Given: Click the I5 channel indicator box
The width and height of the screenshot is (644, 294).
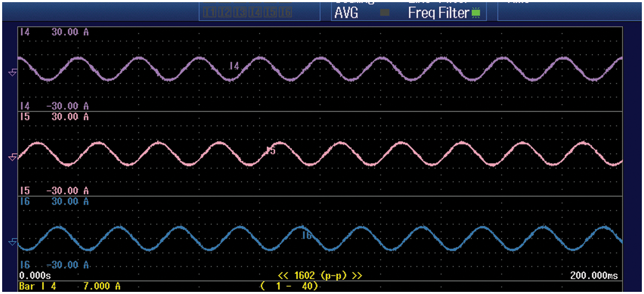Looking at the screenshot, I should (x=270, y=13).
